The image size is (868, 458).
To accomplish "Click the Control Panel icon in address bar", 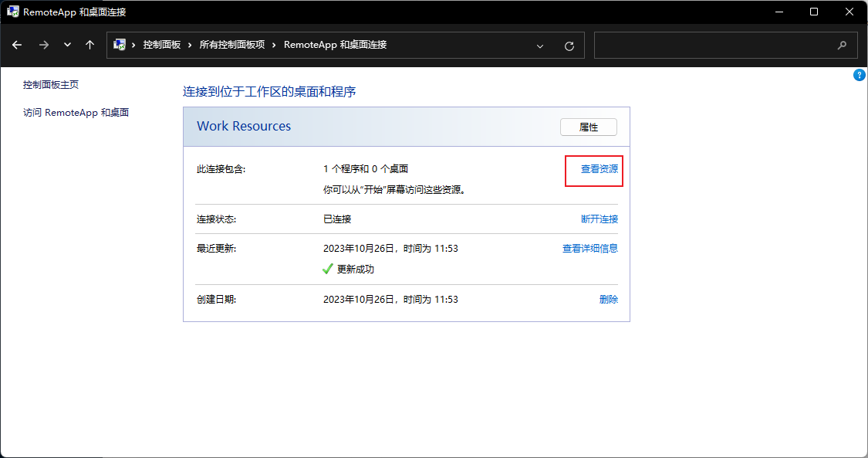I will (119, 45).
